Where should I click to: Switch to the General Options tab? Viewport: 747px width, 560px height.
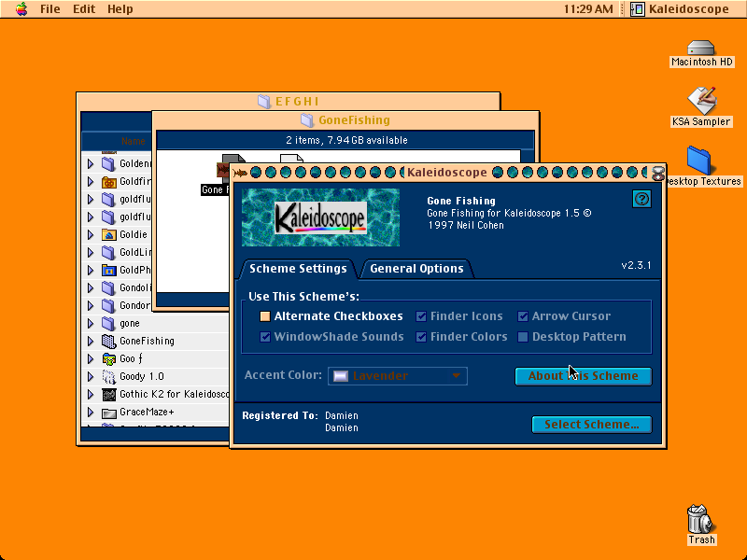416,269
